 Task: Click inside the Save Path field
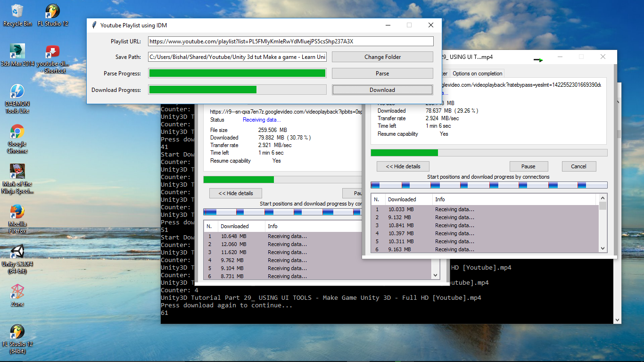(x=237, y=57)
